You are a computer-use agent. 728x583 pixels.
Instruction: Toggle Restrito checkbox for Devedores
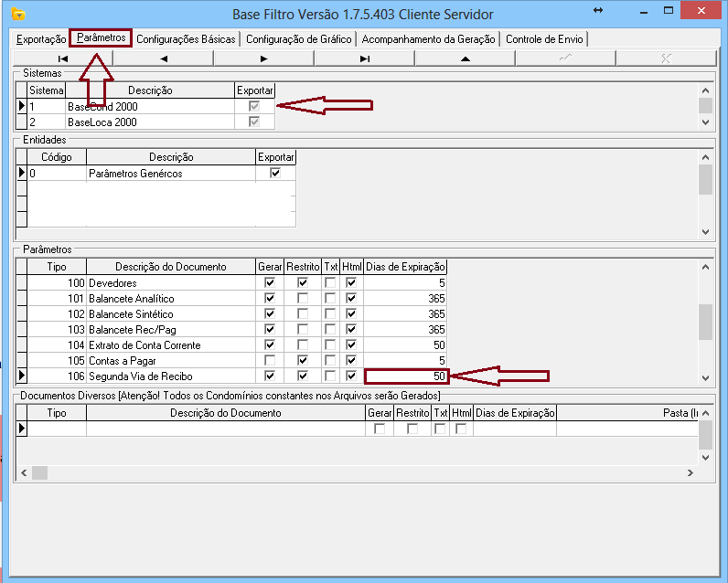coord(303,283)
